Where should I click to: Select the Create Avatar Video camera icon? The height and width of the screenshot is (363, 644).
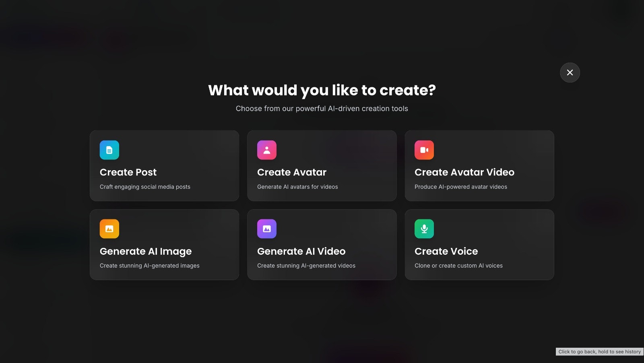tap(424, 150)
